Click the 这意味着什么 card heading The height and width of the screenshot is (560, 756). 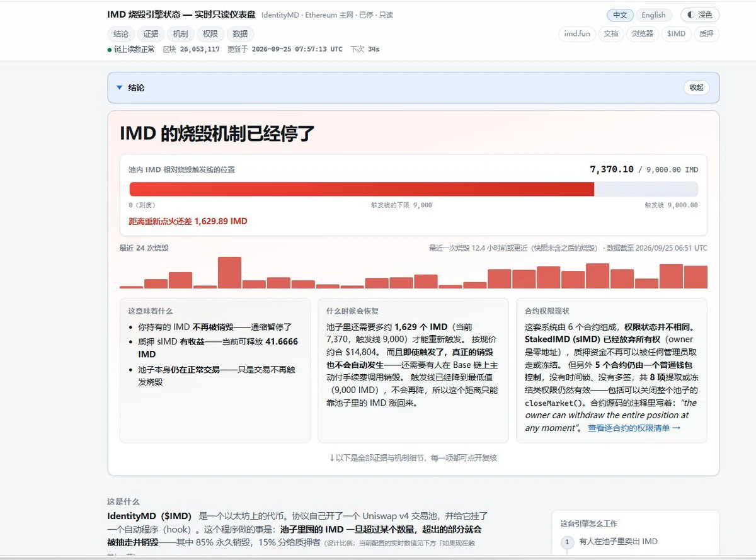[150, 311]
